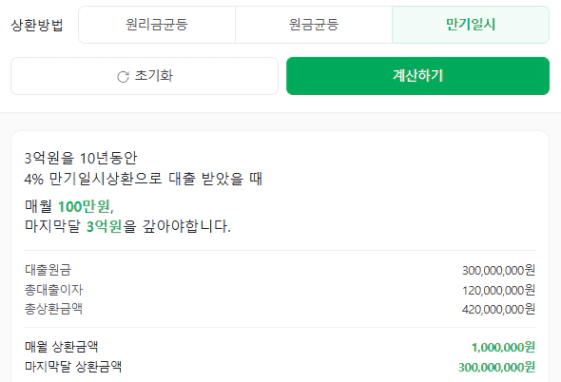Click the circular arrow reset icon
The width and height of the screenshot is (561, 382).
[123, 77]
